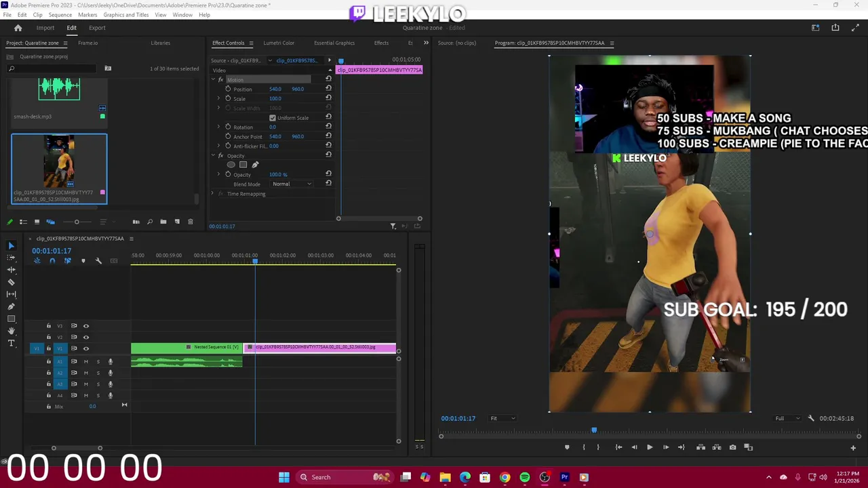The width and height of the screenshot is (868, 488).
Task: Hide track V3 with eye icon
Action: coord(86,326)
